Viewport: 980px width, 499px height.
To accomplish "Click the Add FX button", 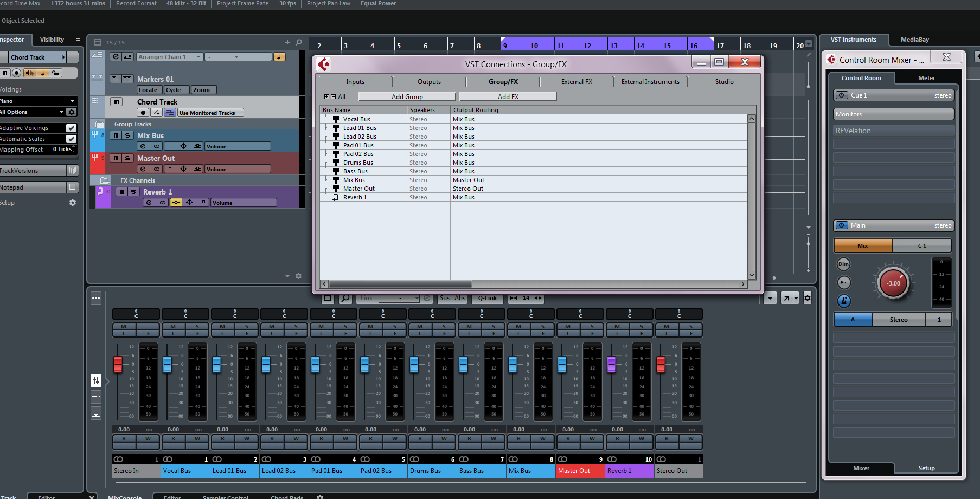I will coord(508,96).
